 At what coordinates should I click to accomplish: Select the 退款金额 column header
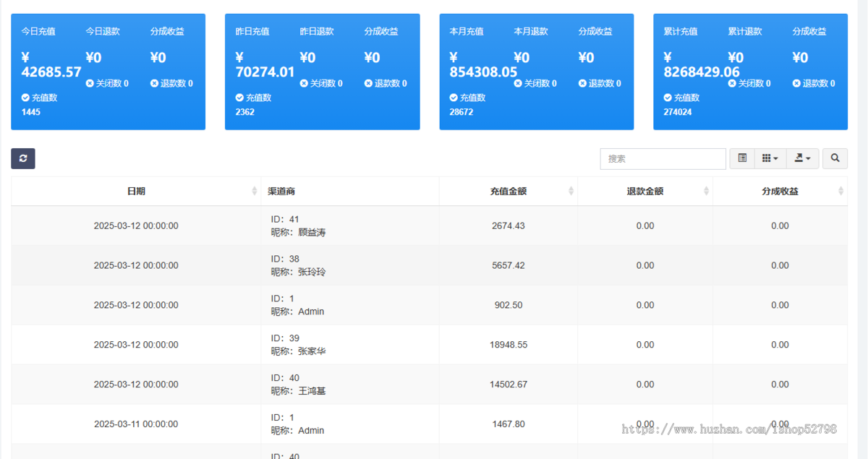pyautogui.click(x=645, y=191)
